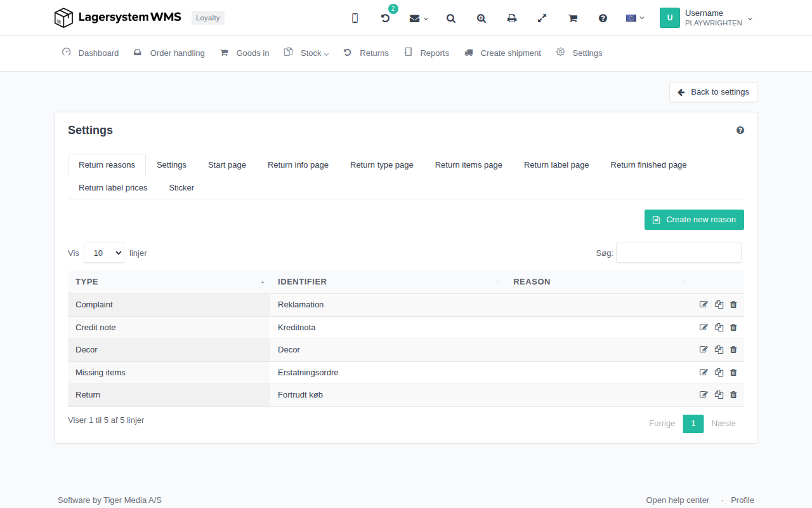
Task: Delete the Decor return reason
Action: [733, 350]
